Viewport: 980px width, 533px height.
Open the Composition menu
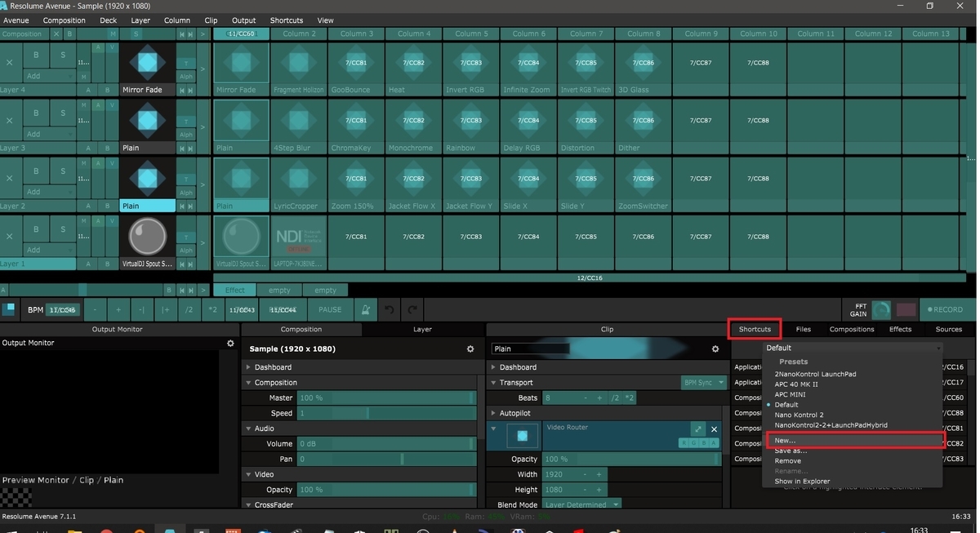click(x=64, y=20)
